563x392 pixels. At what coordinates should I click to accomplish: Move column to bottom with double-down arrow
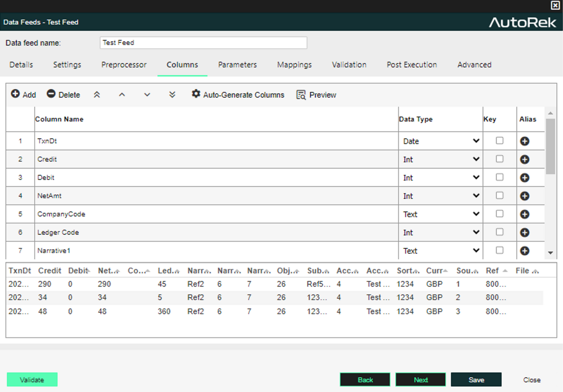[x=172, y=95]
